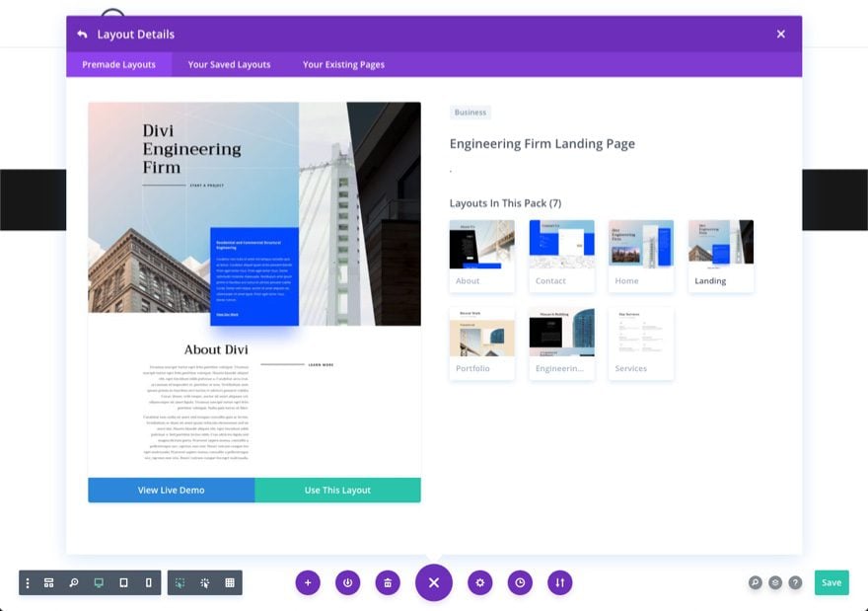The height and width of the screenshot is (611, 868).
Task: Select the Premade Layouts tab
Action: 118,65
